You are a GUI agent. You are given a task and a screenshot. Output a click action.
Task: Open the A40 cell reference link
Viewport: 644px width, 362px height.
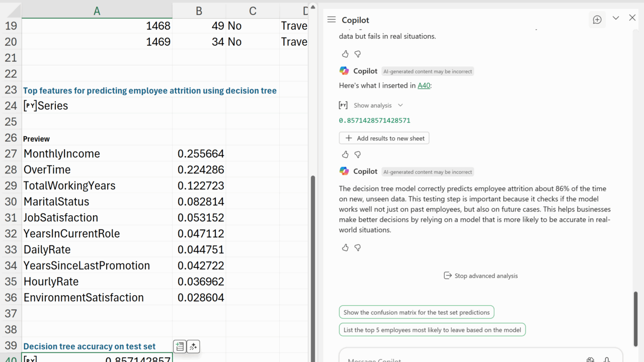click(424, 85)
